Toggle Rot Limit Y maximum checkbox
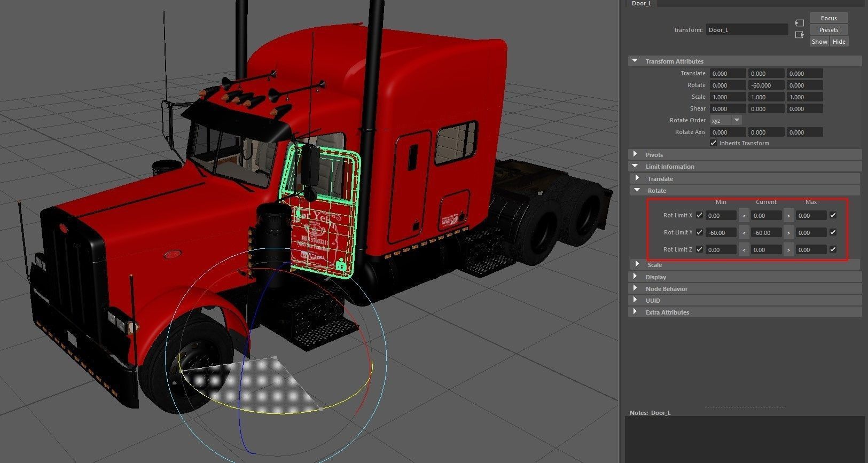Image resolution: width=868 pixels, height=463 pixels. click(833, 232)
